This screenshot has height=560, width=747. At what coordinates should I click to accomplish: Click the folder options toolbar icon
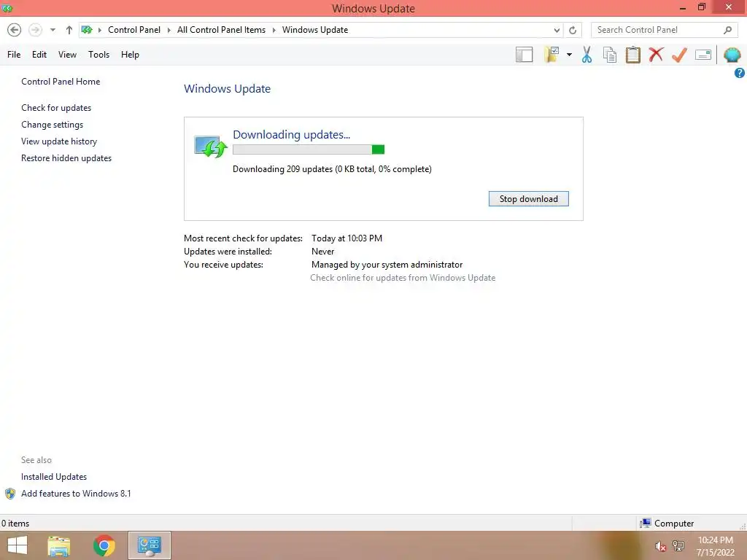[551, 55]
